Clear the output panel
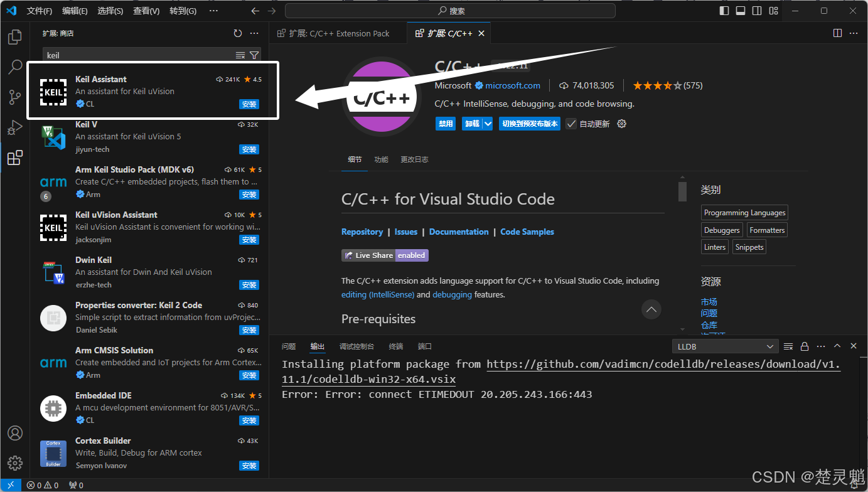The image size is (868, 492). (788, 346)
